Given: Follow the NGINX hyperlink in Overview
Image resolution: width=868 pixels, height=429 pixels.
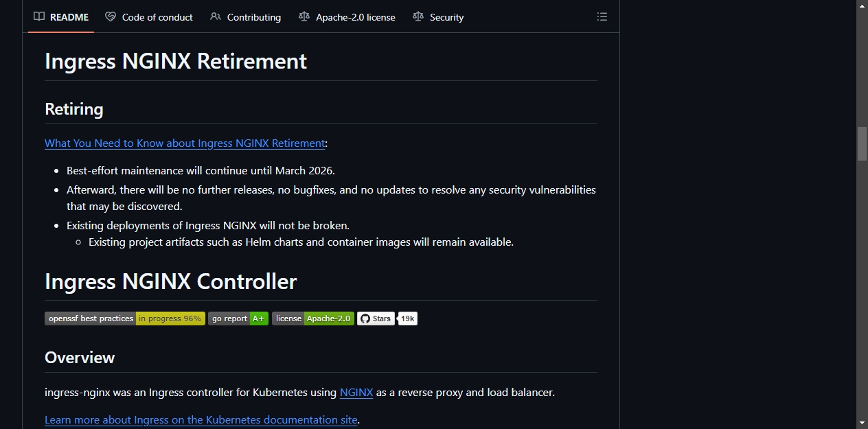Looking at the screenshot, I should click(x=356, y=393).
